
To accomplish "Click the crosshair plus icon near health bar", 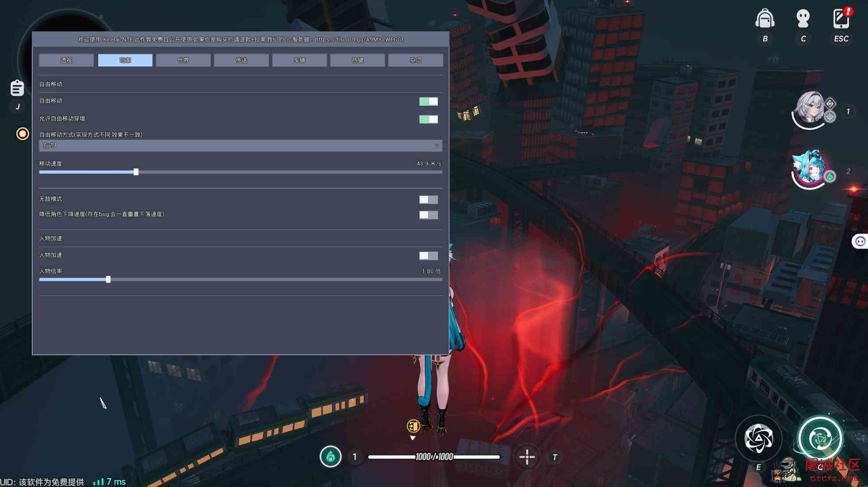I will (527, 457).
